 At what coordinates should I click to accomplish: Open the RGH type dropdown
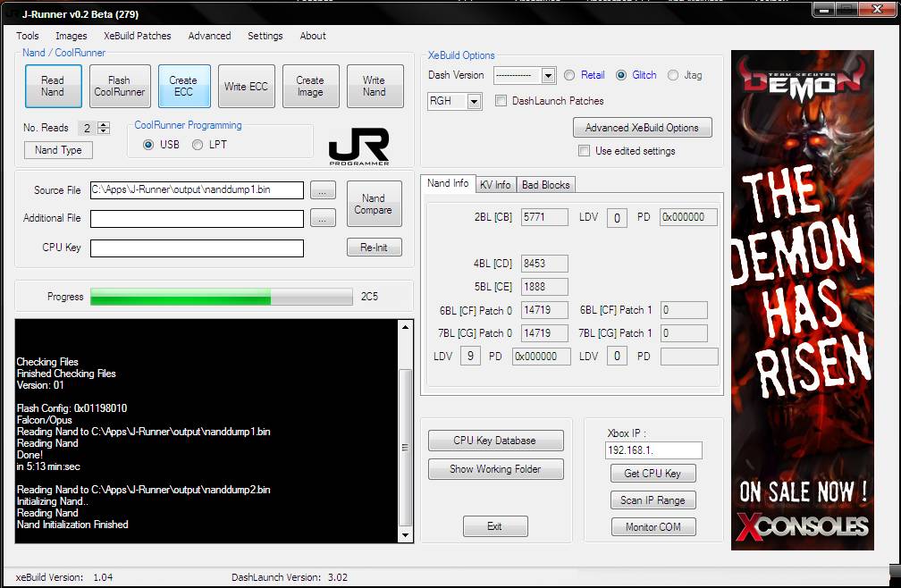474,102
